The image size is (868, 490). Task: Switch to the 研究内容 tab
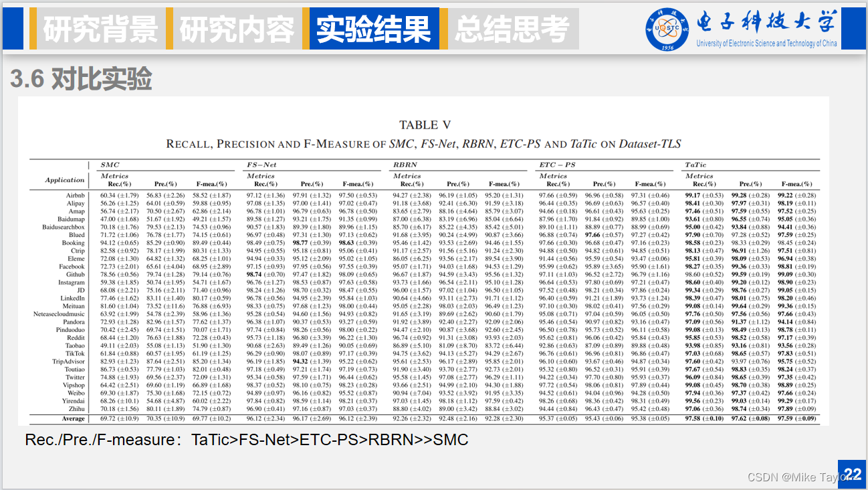coord(236,29)
